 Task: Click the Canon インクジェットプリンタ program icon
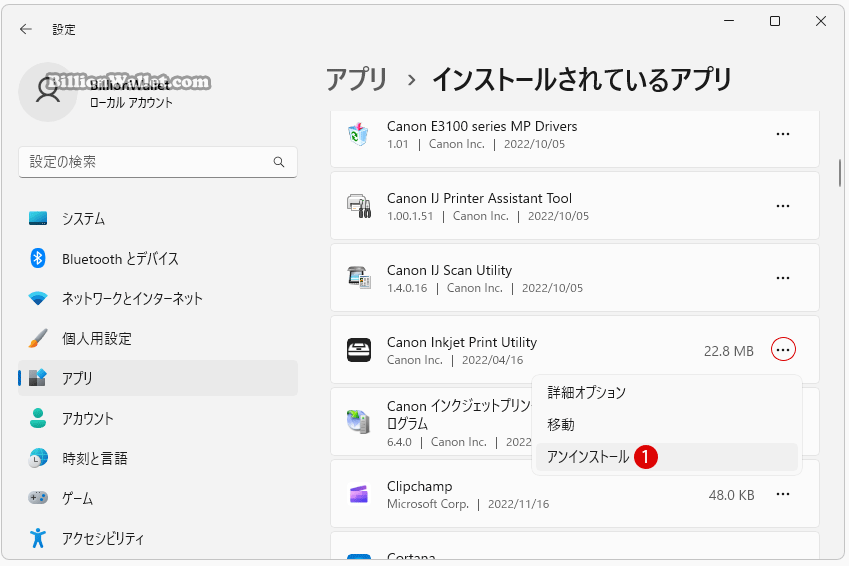358,421
